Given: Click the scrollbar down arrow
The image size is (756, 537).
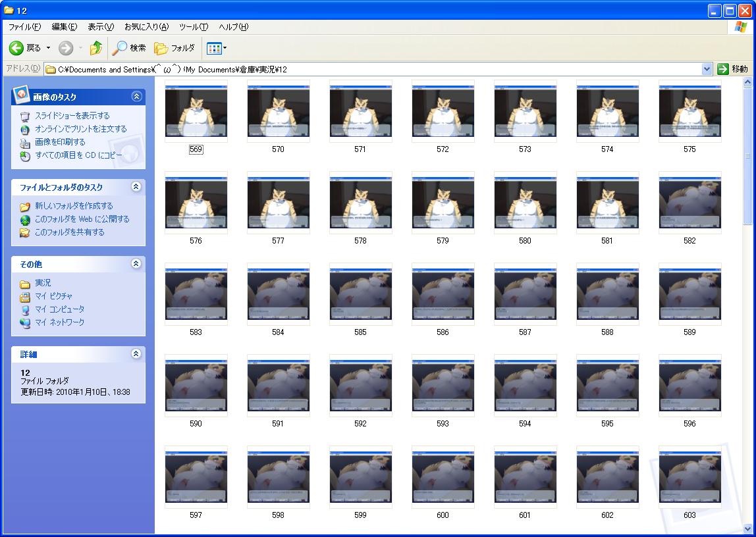Looking at the screenshot, I should coord(748,528).
